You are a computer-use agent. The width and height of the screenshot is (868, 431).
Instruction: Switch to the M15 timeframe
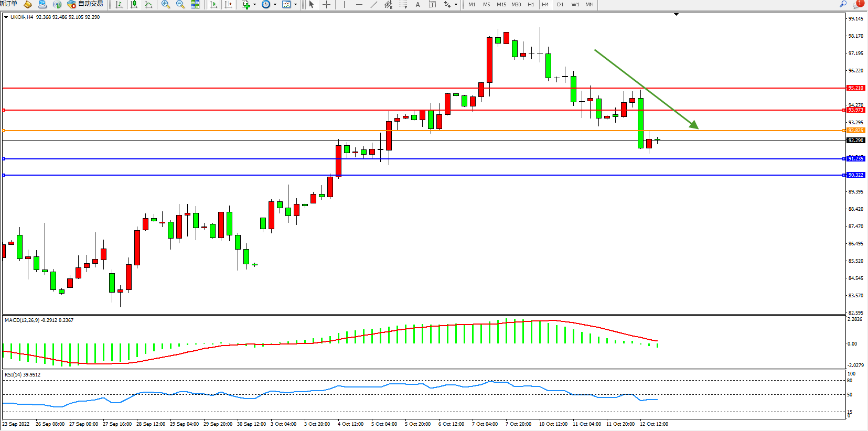[x=501, y=5]
